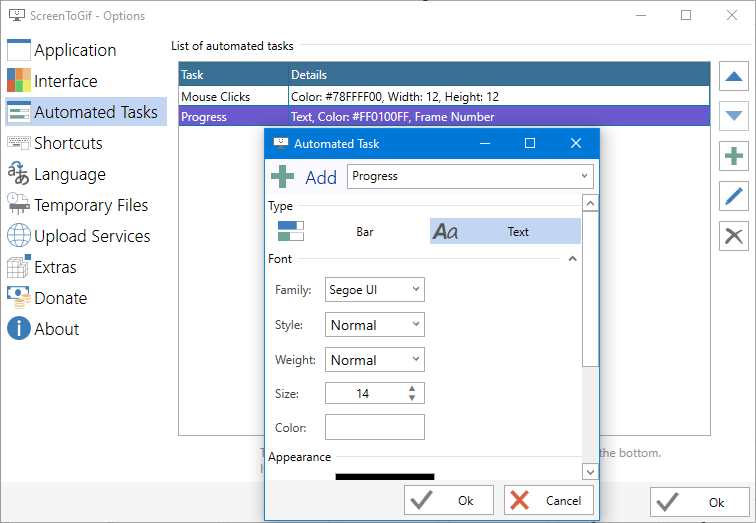756x523 pixels.
Task: Remove the selected task with the X button
Action: [733, 236]
